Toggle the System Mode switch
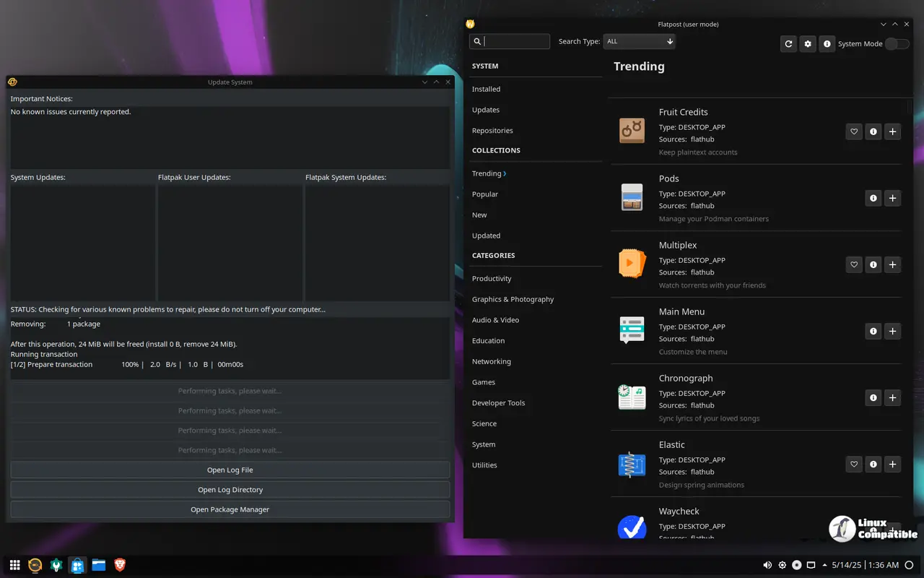Viewport: 924px width, 578px height. [x=897, y=44]
